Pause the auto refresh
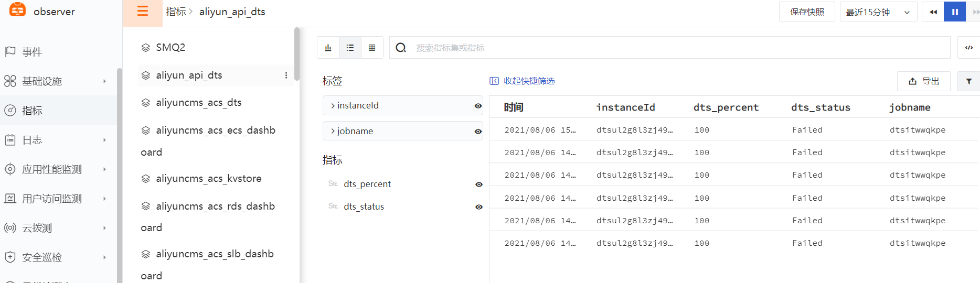 (x=955, y=12)
